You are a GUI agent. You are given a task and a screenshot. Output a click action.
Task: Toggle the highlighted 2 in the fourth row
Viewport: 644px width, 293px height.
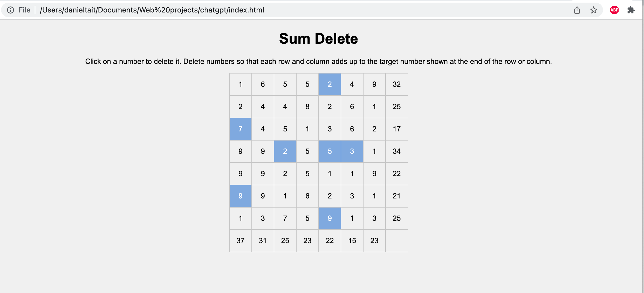point(285,151)
